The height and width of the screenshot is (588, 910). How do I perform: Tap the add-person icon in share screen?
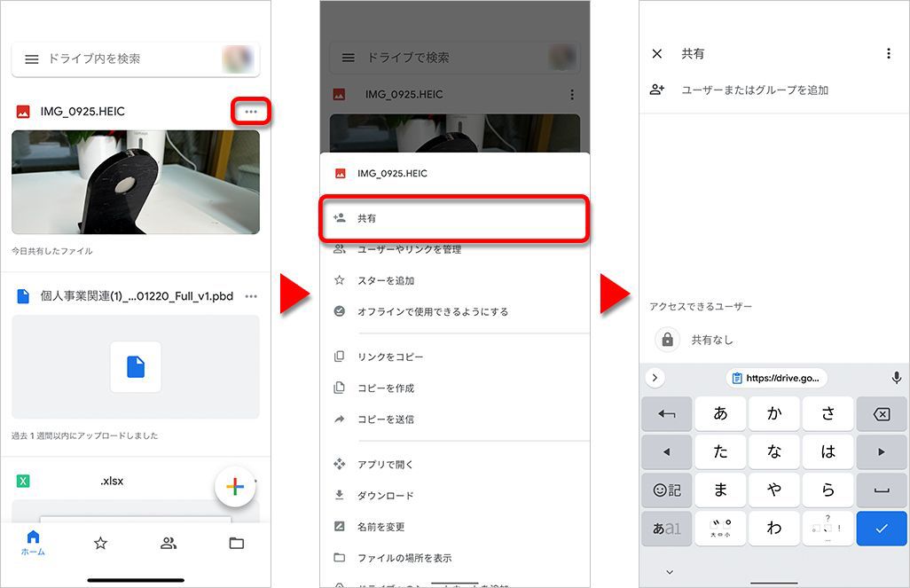coord(657,90)
